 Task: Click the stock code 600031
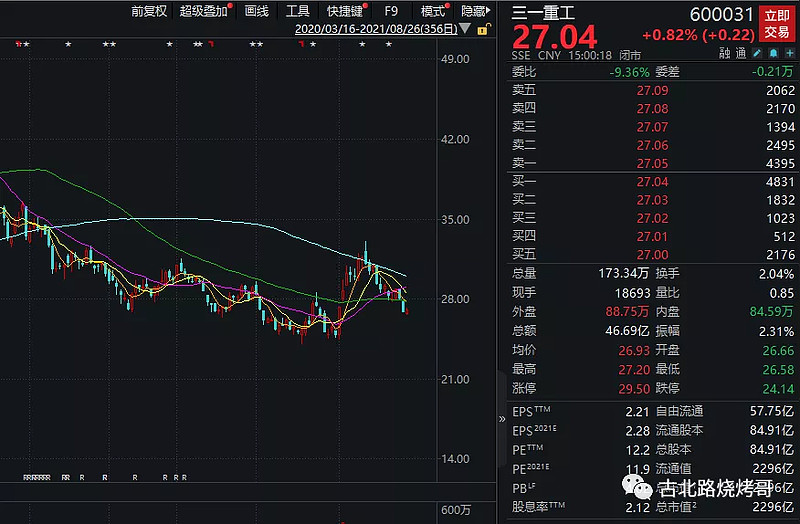click(x=721, y=15)
